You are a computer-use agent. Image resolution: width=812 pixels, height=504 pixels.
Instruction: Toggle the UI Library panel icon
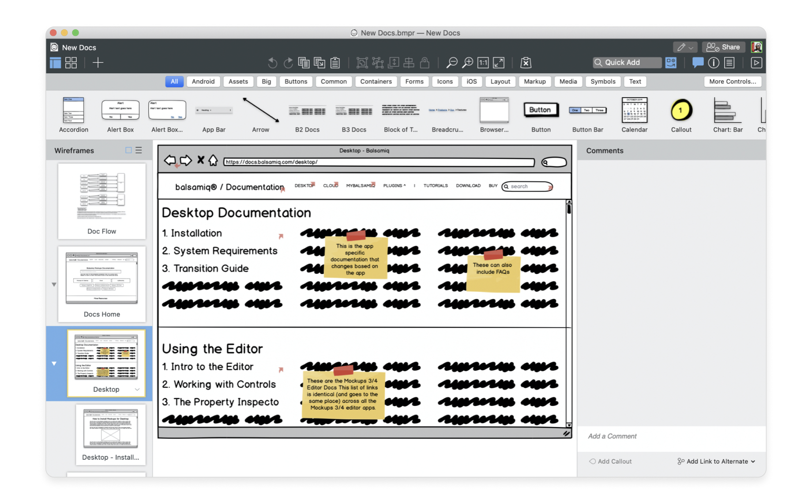671,63
